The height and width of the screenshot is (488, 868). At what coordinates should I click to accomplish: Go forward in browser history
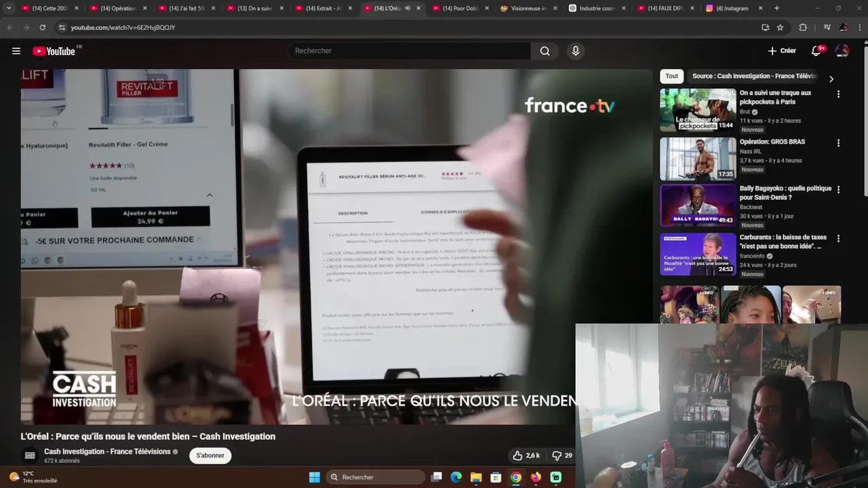(x=26, y=27)
